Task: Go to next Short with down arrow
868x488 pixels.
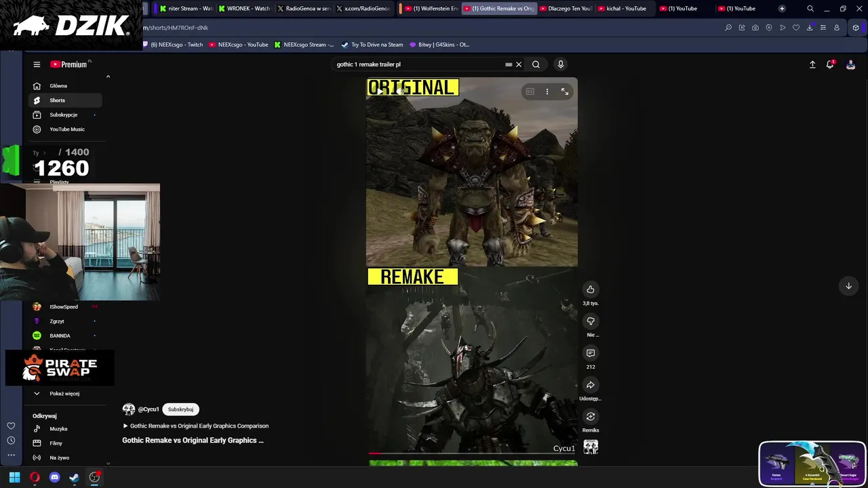Action: coord(848,286)
